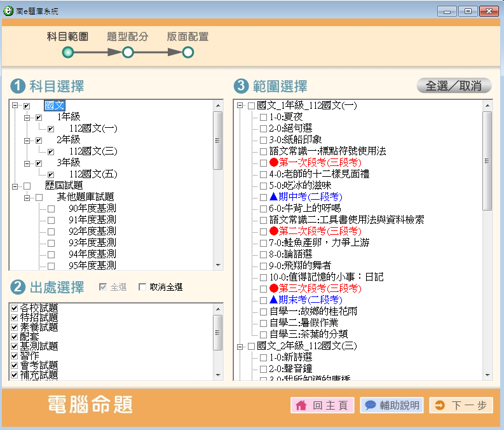Click the app icon in the title bar
504x430 pixels.
tap(8, 10)
